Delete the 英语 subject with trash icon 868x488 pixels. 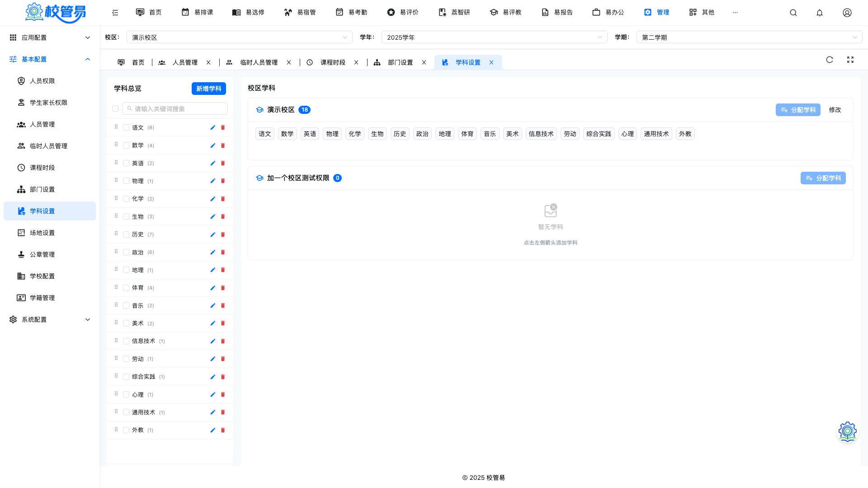click(x=223, y=163)
